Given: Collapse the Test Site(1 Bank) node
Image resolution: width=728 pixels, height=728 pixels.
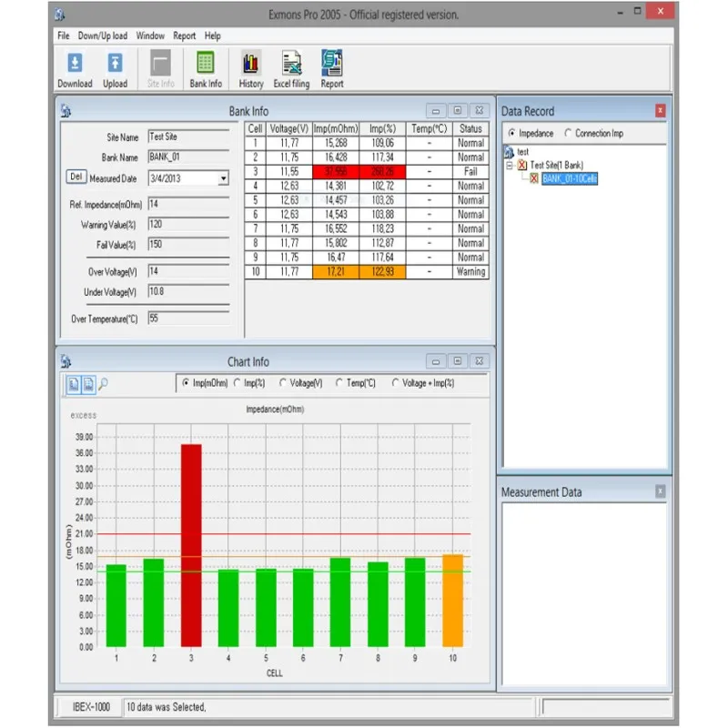Looking at the screenshot, I should [x=508, y=165].
